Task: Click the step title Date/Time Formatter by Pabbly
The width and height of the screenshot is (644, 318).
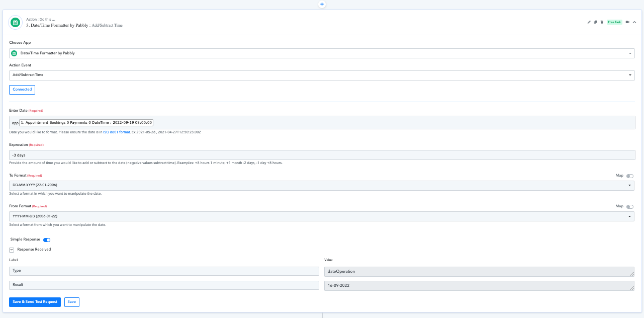Action: [60, 25]
